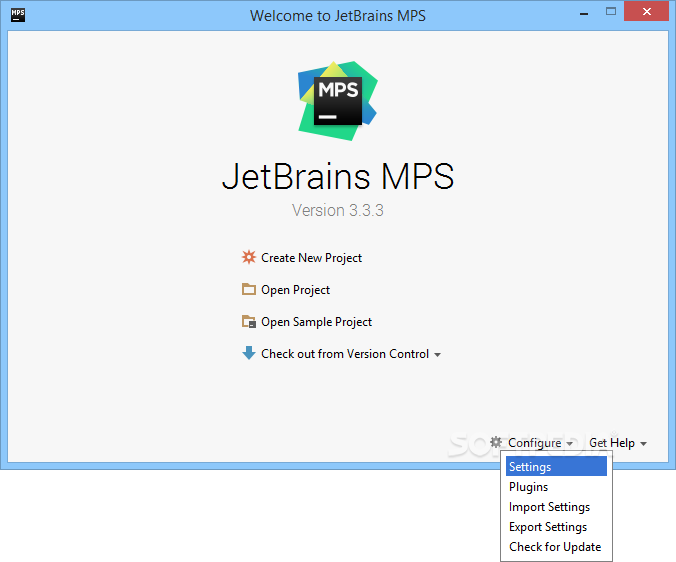
Task: Click the folder icon beside Open Sample Project
Action: 249,322
